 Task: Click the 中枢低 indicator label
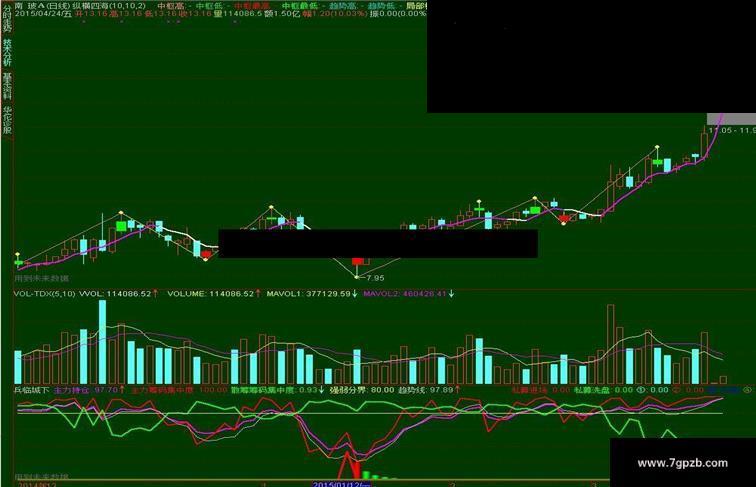coord(209,6)
